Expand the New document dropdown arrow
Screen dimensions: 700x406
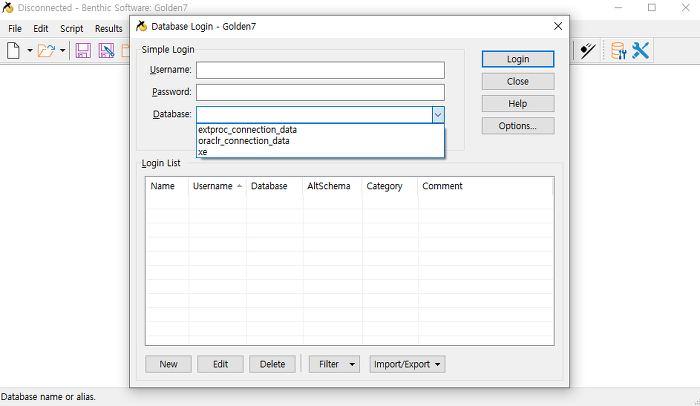[x=30, y=50]
